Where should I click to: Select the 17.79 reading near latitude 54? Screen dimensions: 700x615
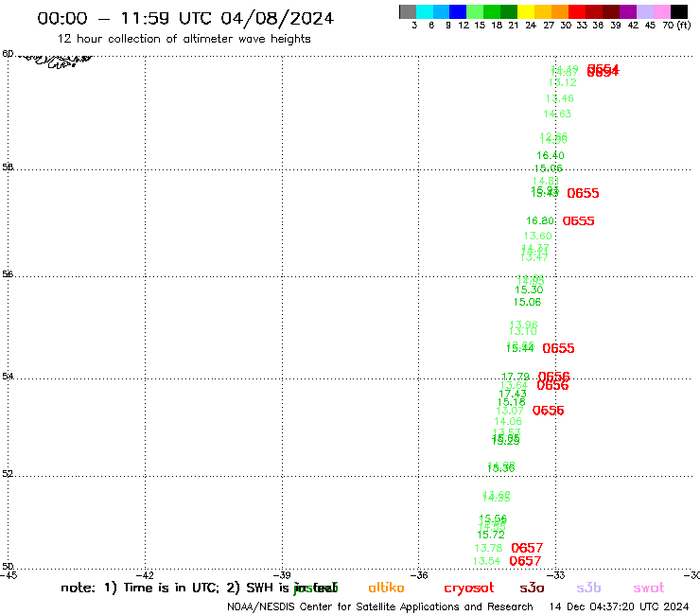(516, 377)
